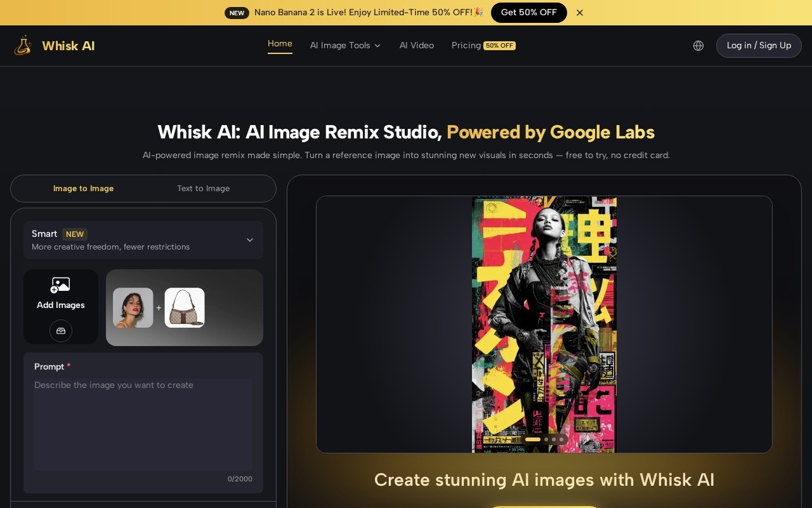This screenshot has height=508, width=812.
Task: Jump to the last carousel indicator dot
Action: pyautogui.click(x=561, y=439)
